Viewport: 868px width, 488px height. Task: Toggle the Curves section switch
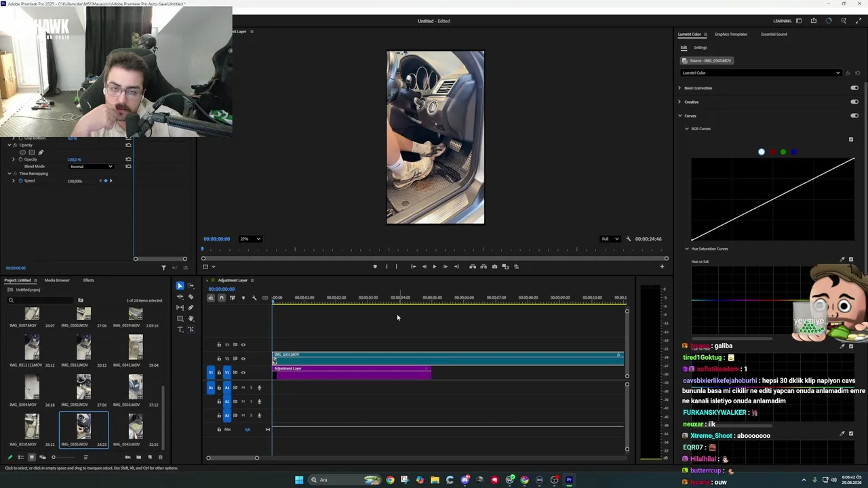[x=854, y=115]
